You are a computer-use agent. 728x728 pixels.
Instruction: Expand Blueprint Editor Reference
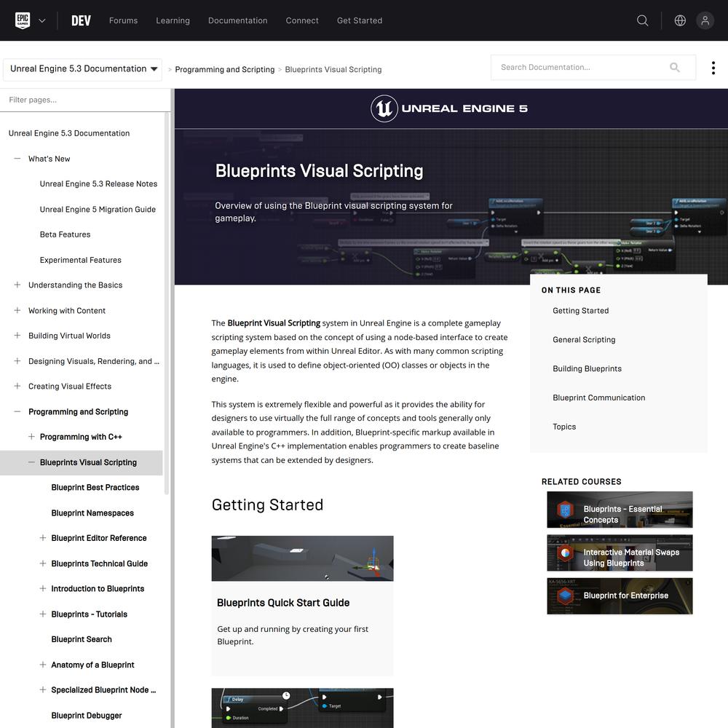point(43,538)
